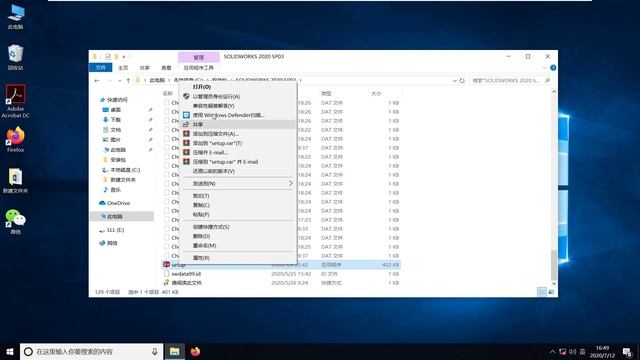
Task: Launch Adobe Acrobat DC from the desktop
Action: point(16,101)
